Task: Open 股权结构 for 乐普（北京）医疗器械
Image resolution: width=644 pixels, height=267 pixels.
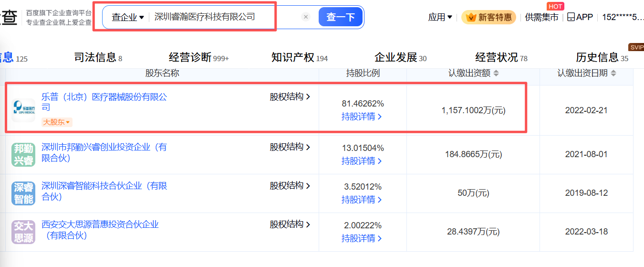Action: (290, 97)
